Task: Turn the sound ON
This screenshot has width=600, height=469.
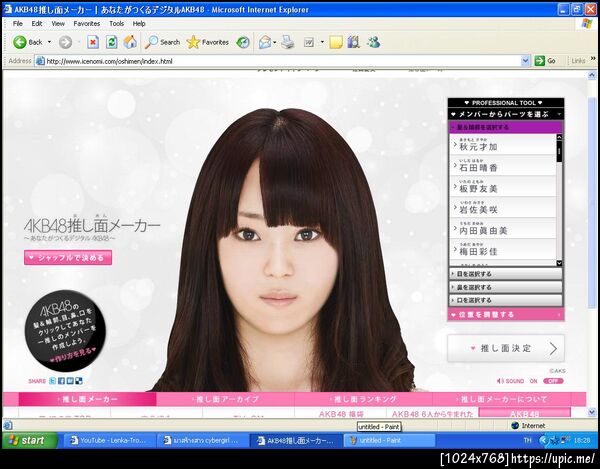Action: coord(533,381)
